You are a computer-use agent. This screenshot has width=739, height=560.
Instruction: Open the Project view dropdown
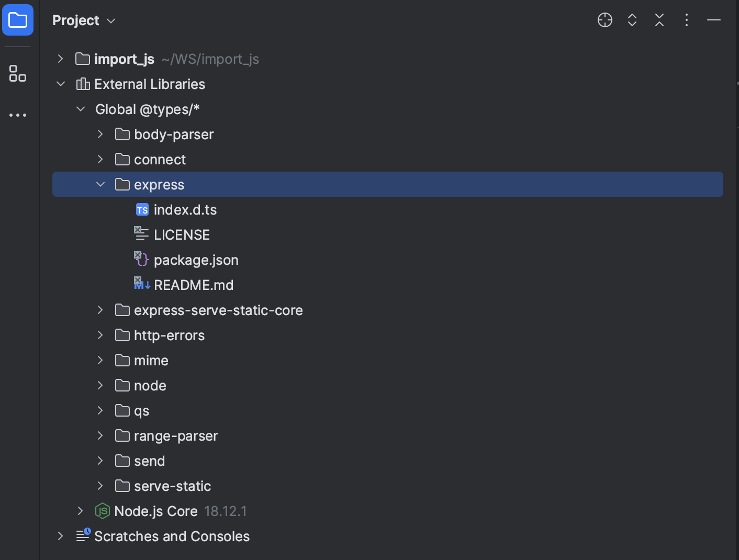(x=110, y=21)
